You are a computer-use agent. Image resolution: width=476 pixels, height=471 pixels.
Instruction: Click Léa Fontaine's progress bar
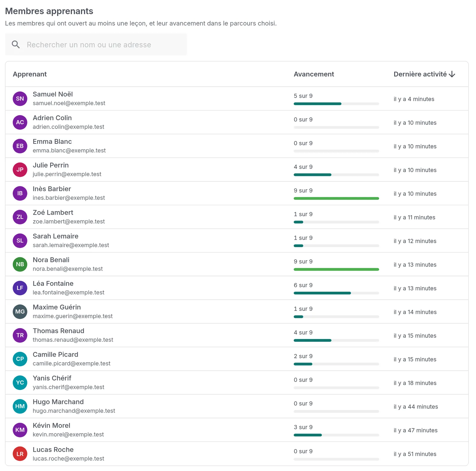point(336,293)
